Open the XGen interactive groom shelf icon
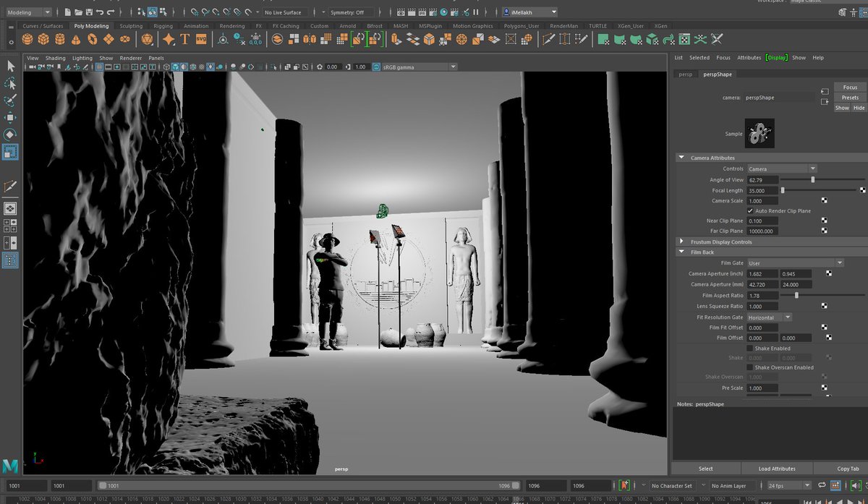Screen dimensions: 868x504 click(660, 25)
